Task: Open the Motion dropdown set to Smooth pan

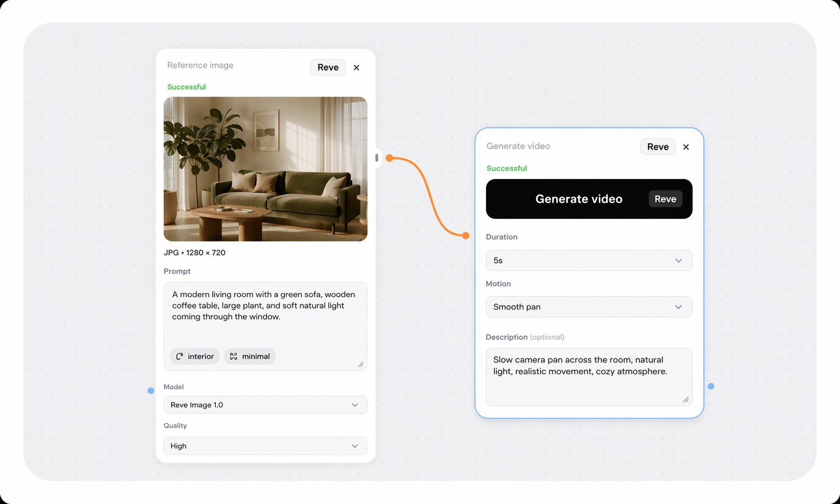Action: [x=589, y=307]
